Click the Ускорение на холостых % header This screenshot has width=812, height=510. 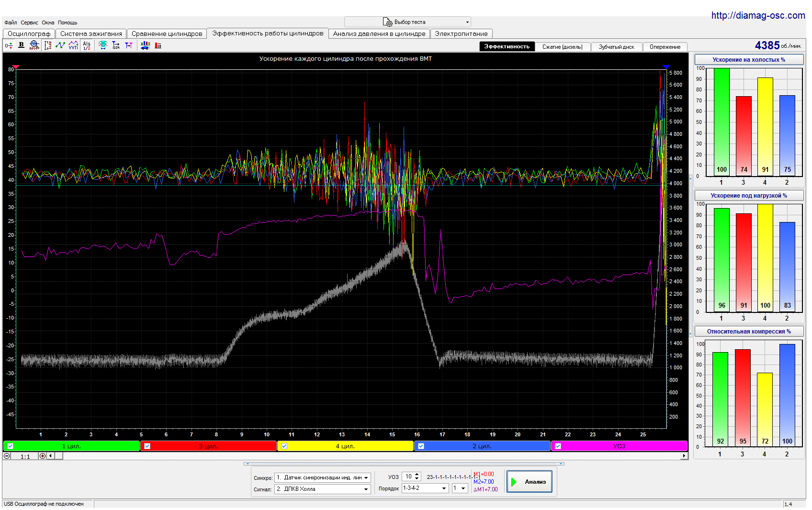tap(749, 60)
